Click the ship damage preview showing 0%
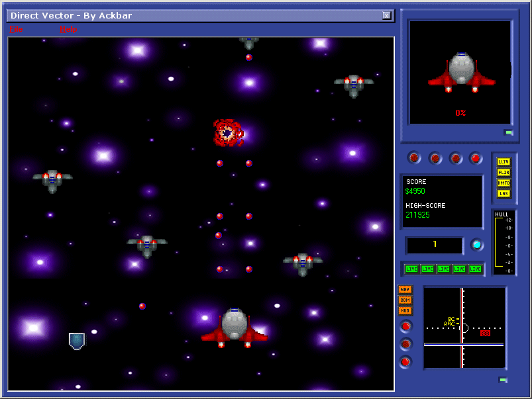The image size is (532, 399). (x=460, y=73)
